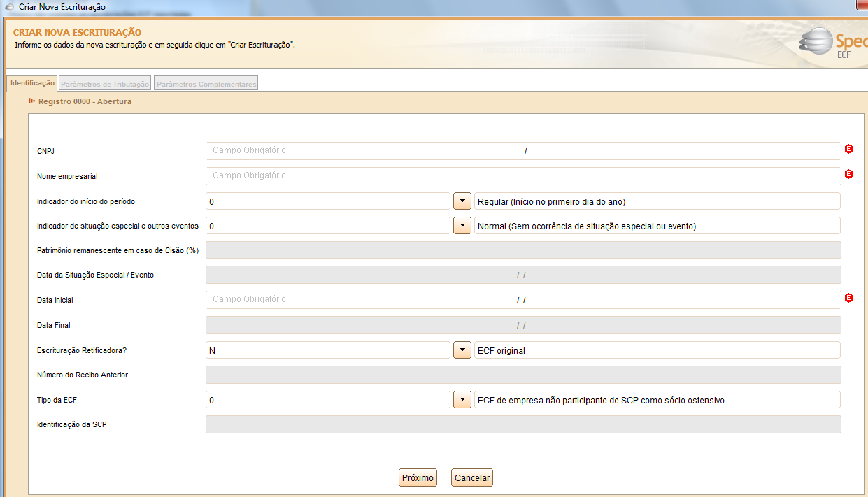
Task: Click the Cancelar button
Action: click(472, 478)
